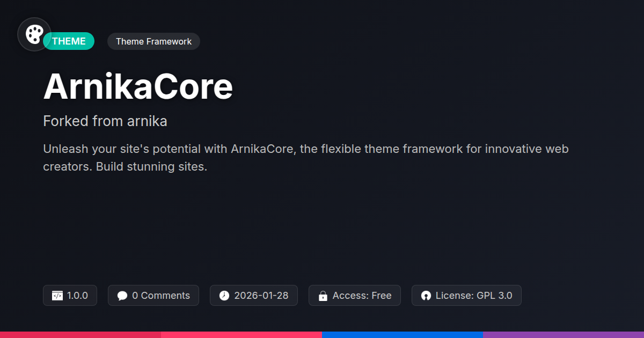Click the 0 Comments badge
644x338 pixels.
(153, 296)
